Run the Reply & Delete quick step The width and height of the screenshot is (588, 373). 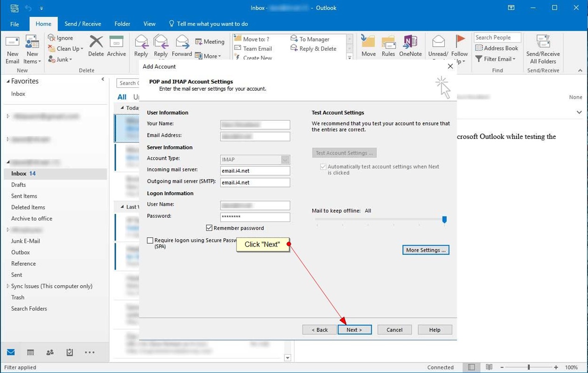(313, 48)
